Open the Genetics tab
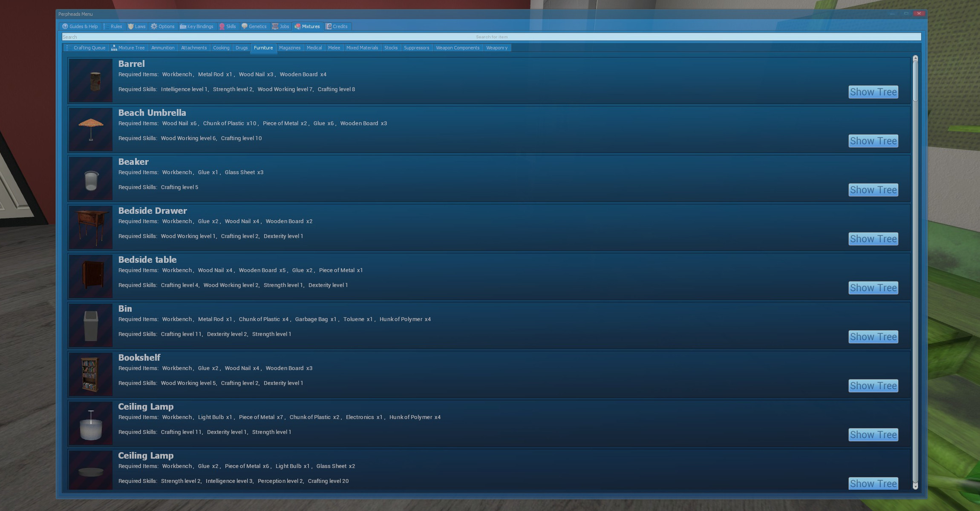The height and width of the screenshot is (511, 980). (254, 26)
